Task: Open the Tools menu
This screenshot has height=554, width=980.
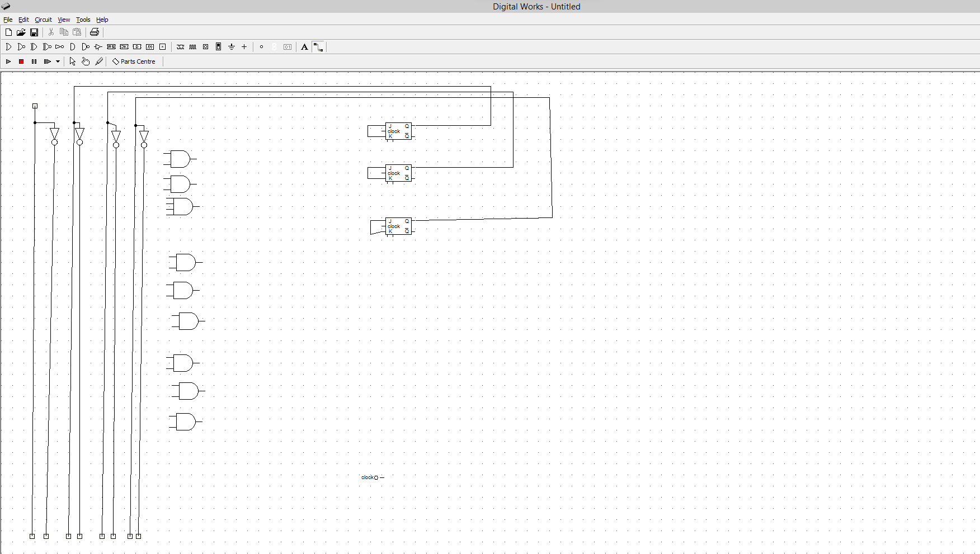Action: [x=83, y=20]
